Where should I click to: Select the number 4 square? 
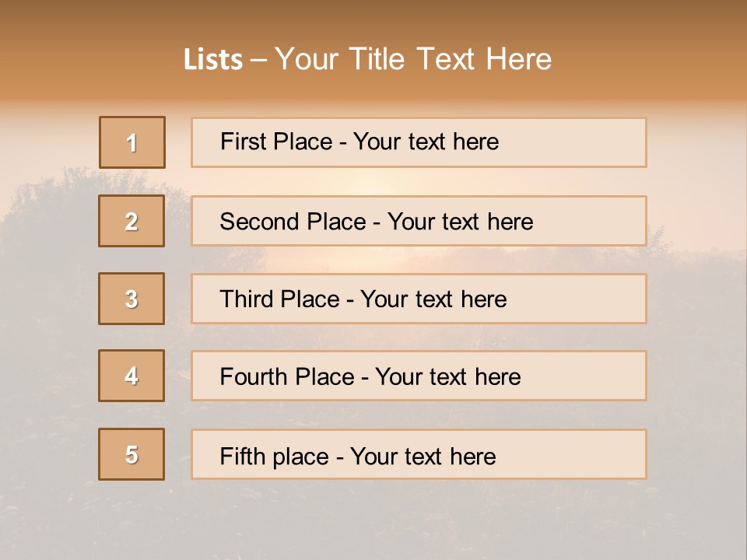pyautogui.click(x=132, y=376)
